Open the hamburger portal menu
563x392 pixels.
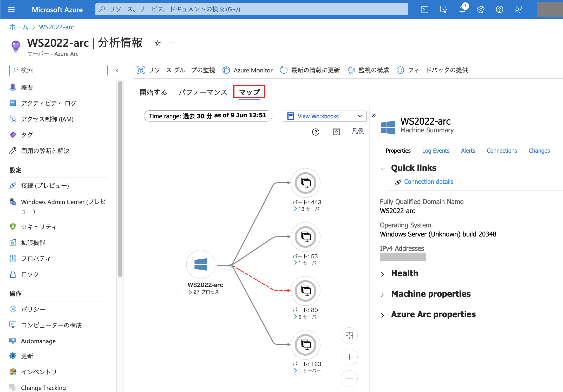coord(11,10)
